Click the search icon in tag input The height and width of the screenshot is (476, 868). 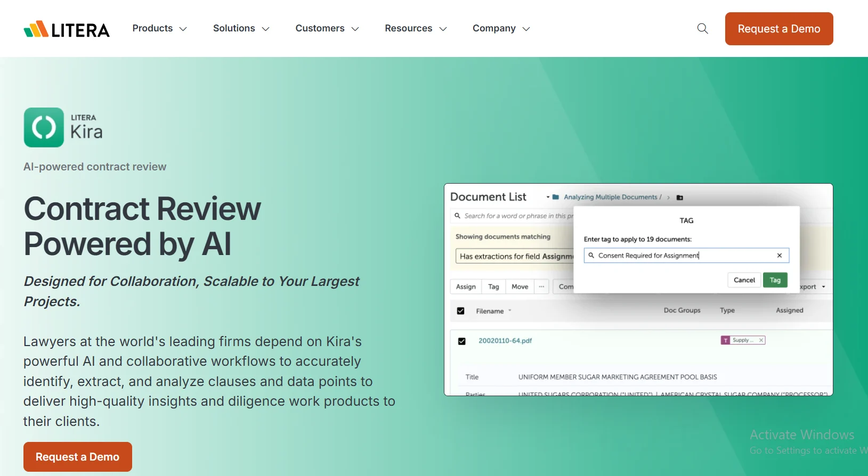pyautogui.click(x=591, y=256)
